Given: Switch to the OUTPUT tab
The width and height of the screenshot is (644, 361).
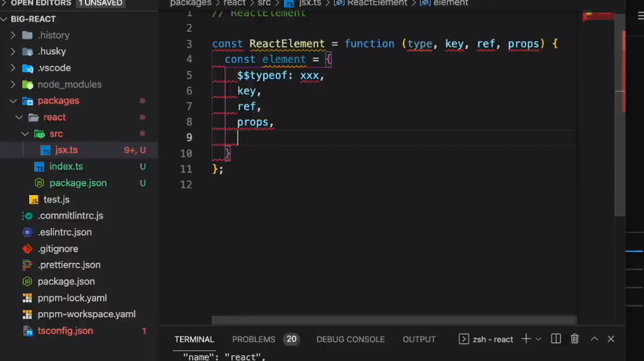Looking at the screenshot, I should pyautogui.click(x=419, y=339).
